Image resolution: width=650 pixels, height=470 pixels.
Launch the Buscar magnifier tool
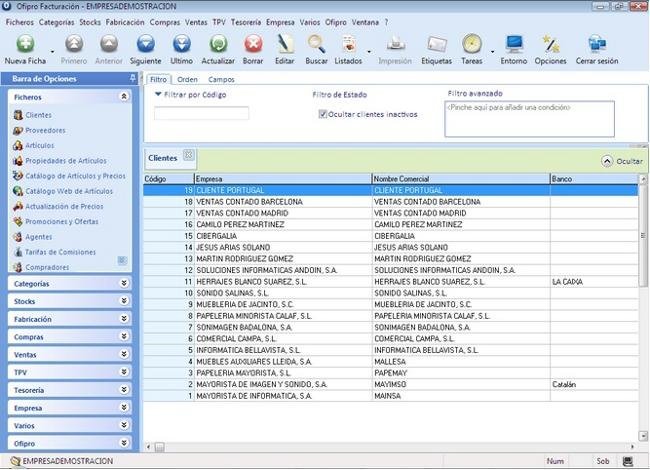tap(316, 45)
